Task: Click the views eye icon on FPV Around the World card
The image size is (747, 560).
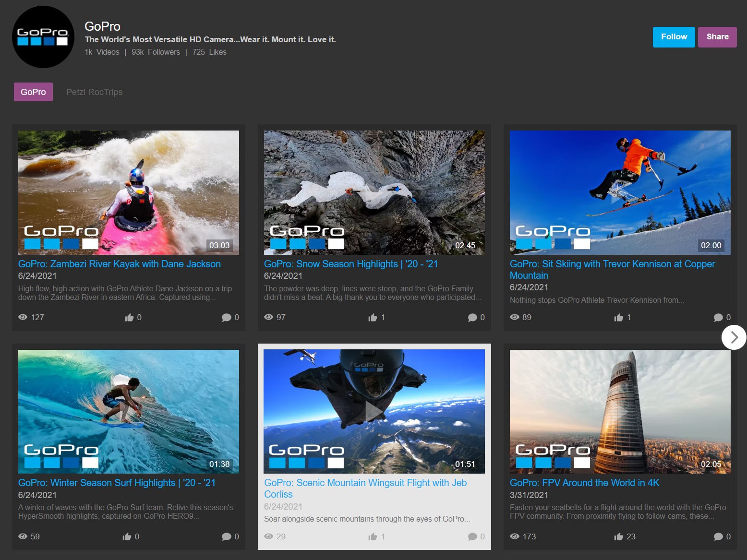Action: (514, 536)
